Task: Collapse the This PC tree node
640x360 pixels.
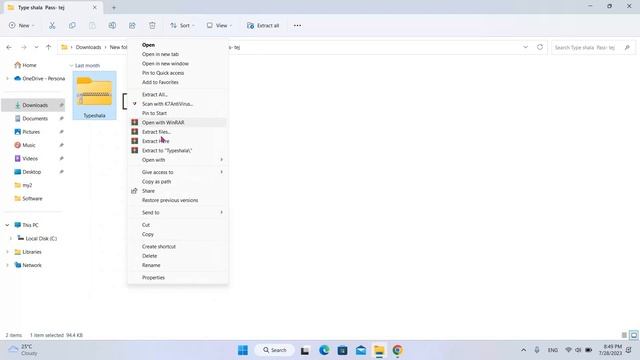Action: (7, 225)
